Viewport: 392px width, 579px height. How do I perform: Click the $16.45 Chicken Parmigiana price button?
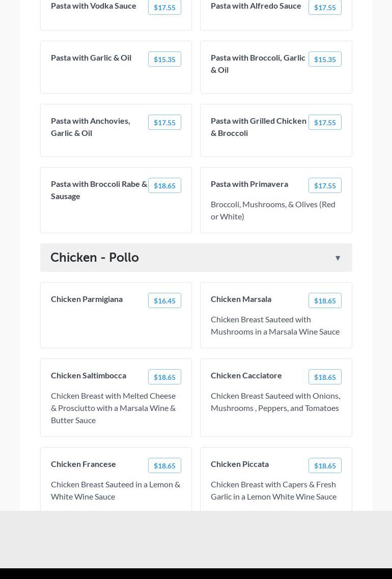point(164,301)
